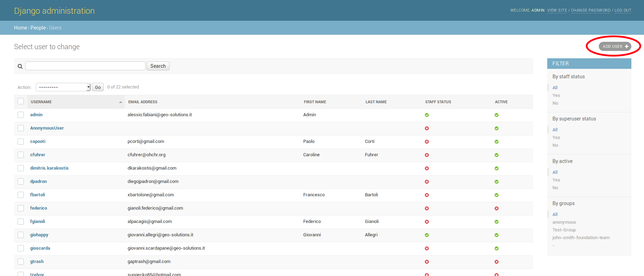Screen dimensions: 644x276
Task: Check the giohappy row checkbox
Action: click(x=21, y=235)
